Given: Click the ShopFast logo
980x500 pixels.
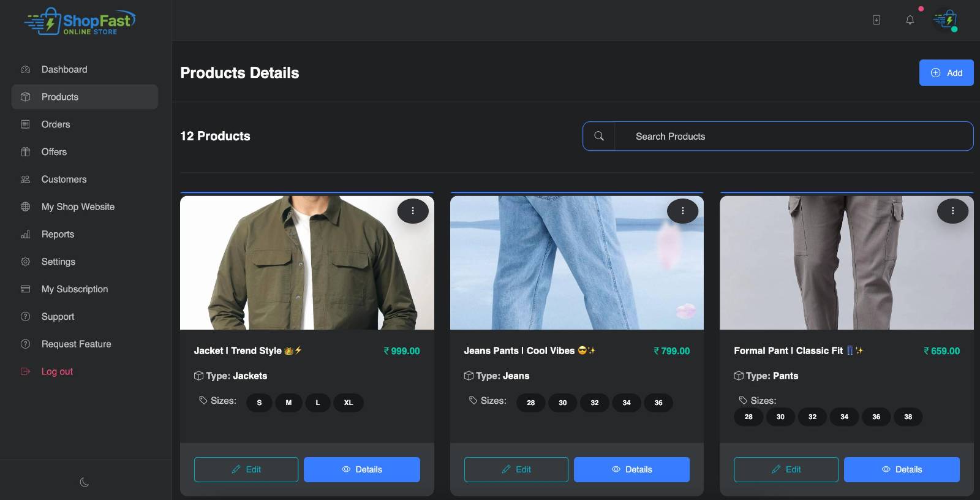Looking at the screenshot, I should pyautogui.click(x=80, y=21).
